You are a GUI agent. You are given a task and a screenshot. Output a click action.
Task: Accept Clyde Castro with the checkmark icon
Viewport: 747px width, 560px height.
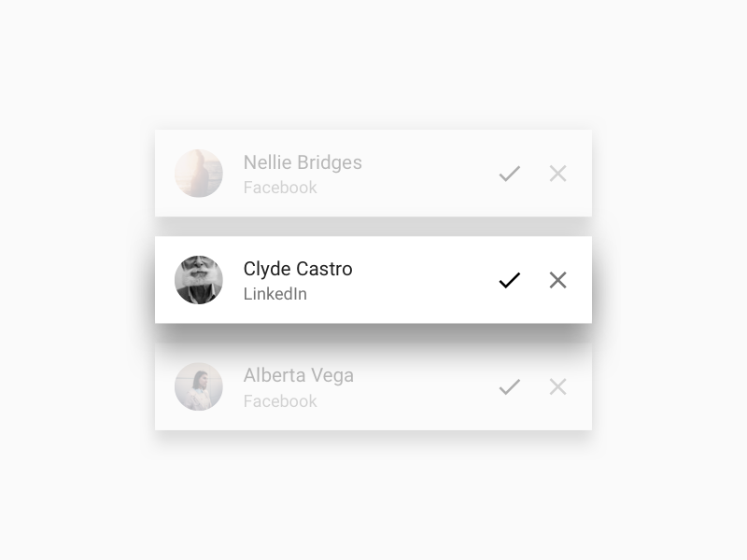(509, 280)
